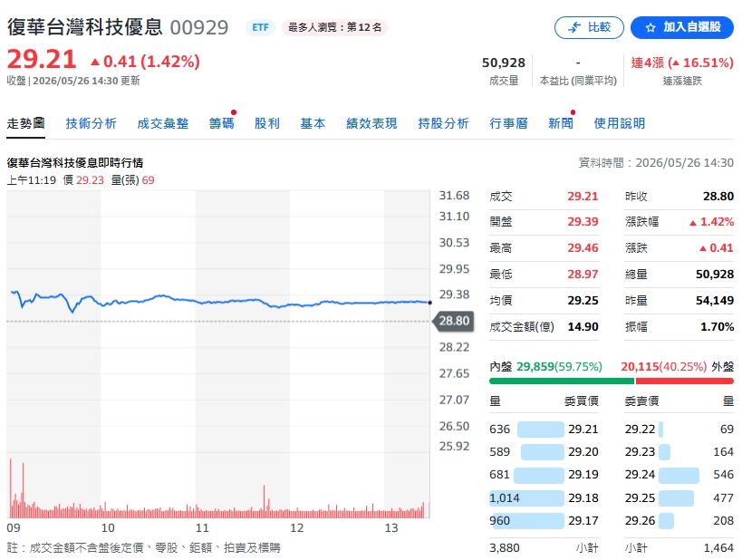Click 振幅 value 1.70%
Image resolution: width=742 pixels, height=560 pixels.
717,327
